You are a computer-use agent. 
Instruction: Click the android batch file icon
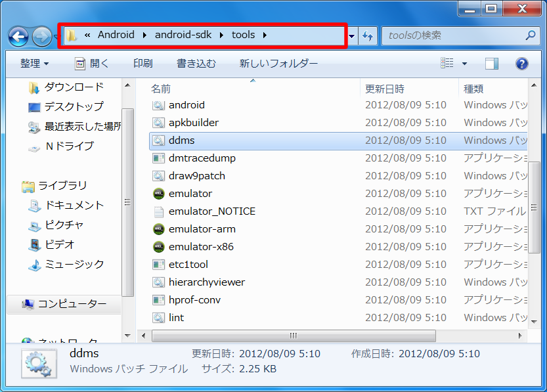click(158, 105)
